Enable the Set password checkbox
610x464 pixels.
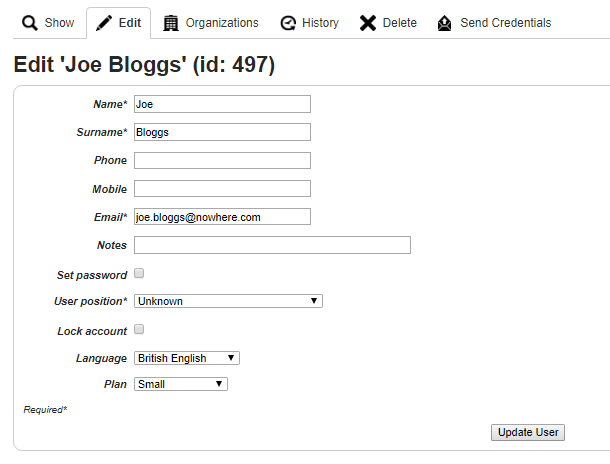(x=139, y=273)
